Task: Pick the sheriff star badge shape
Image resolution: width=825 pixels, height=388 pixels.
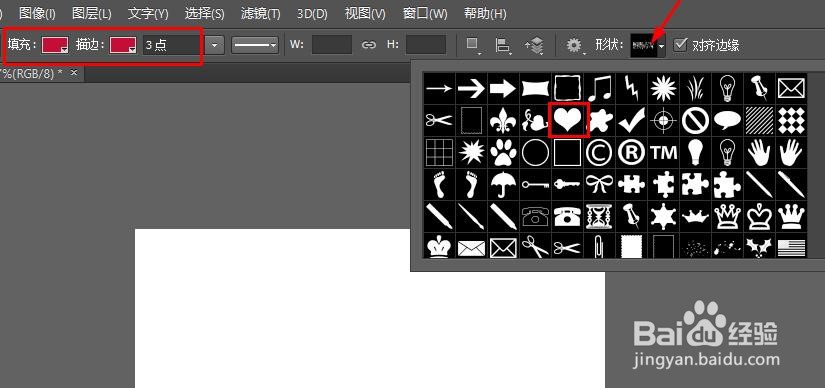Action: pos(664,216)
